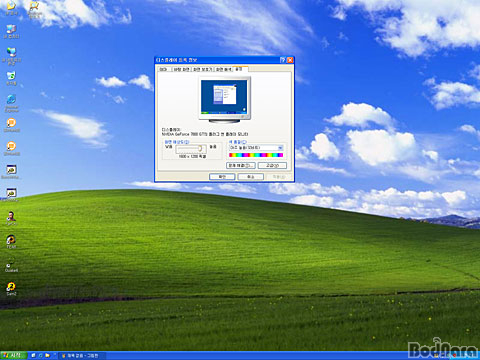Click the screen resolution slider thumb
This screenshot has height=360, width=480.
pos(200,149)
